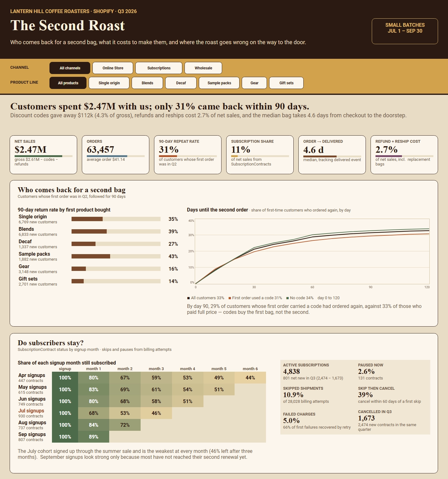The image size is (448, 479).
Task: Click the Jul signups 46% cell
Action: pyautogui.click(x=156, y=413)
